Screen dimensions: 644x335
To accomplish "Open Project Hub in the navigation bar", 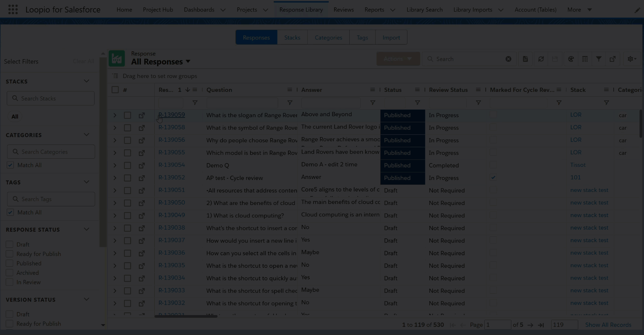I will pos(158,9).
